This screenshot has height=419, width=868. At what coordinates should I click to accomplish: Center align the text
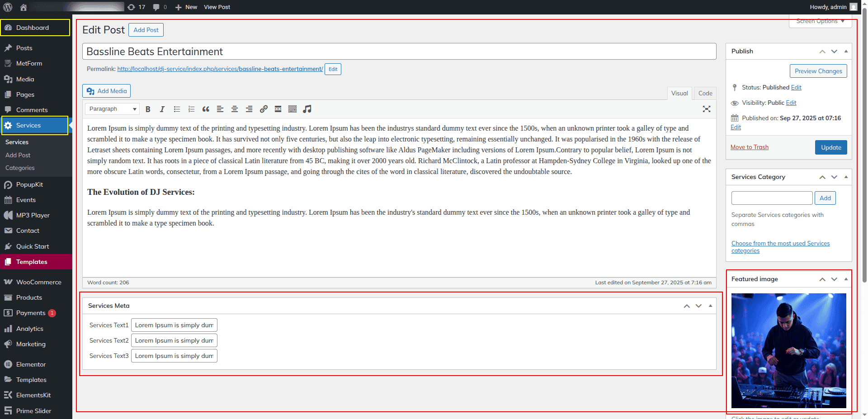pos(235,109)
